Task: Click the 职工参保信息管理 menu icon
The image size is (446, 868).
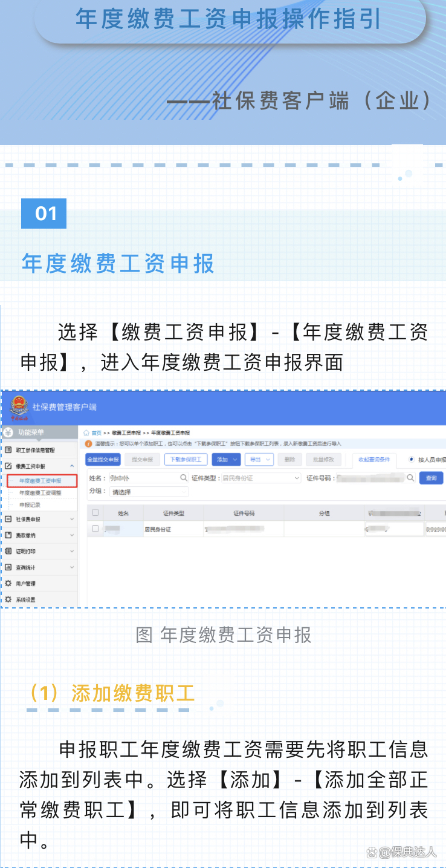Action: (8, 450)
